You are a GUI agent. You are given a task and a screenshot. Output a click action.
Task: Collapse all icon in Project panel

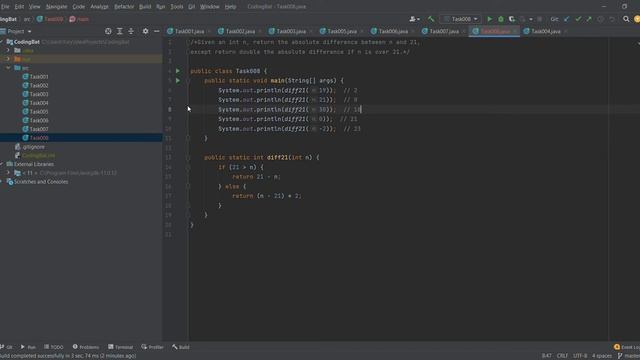coord(131,31)
